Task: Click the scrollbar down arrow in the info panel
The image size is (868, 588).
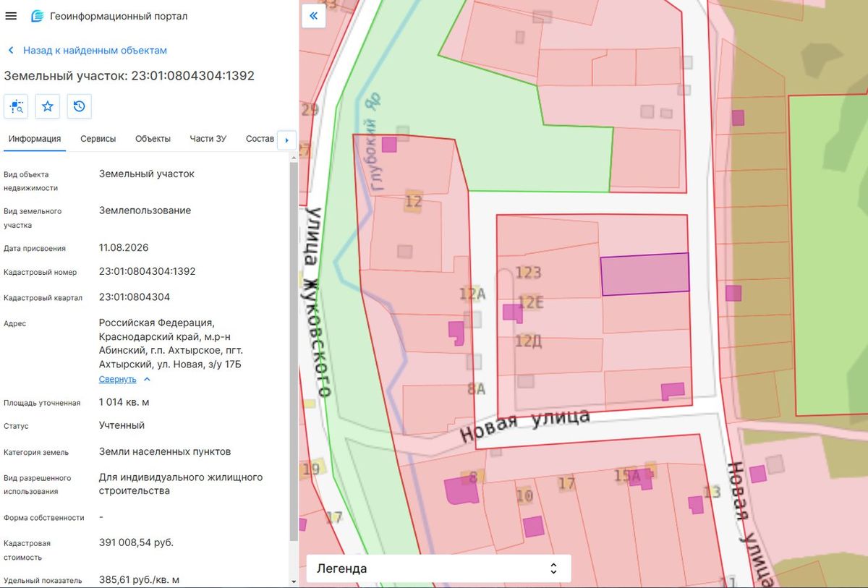Action: (294, 581)
